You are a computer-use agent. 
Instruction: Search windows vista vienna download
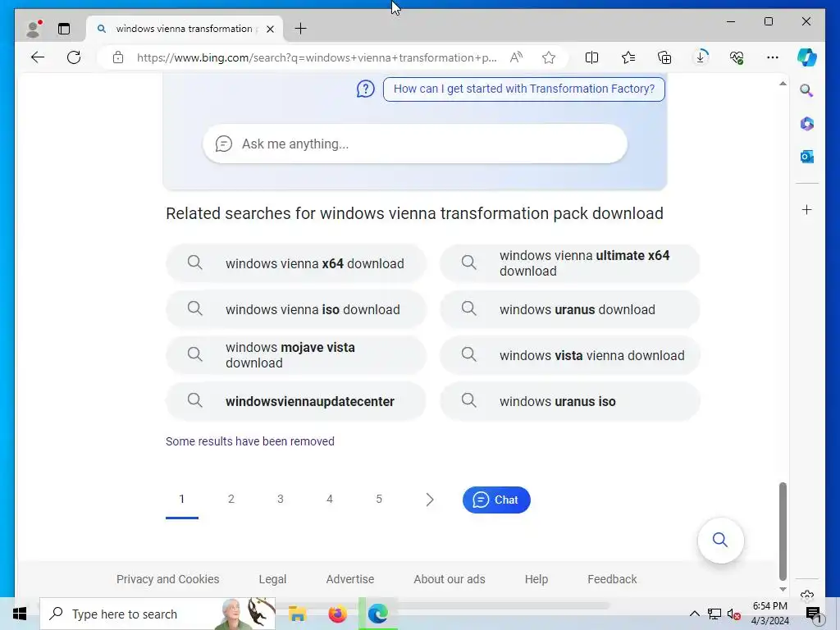pyautogui.click(x=570, y=355)
